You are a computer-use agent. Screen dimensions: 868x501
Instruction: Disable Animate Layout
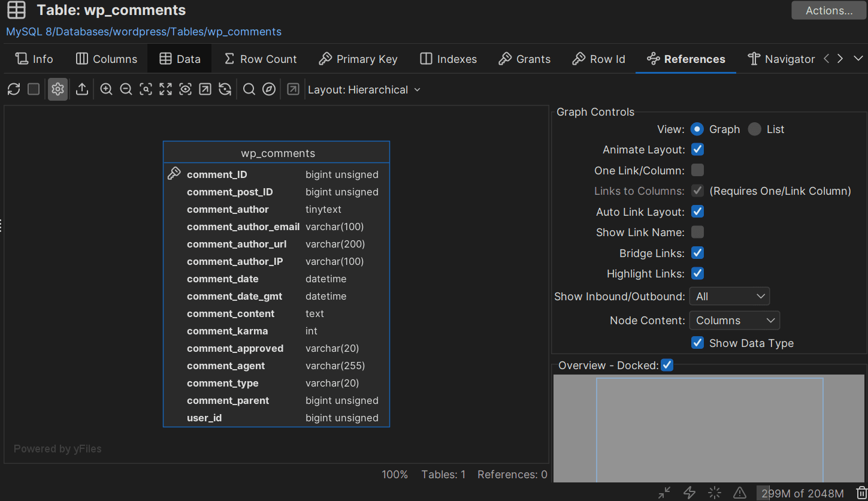697,149
